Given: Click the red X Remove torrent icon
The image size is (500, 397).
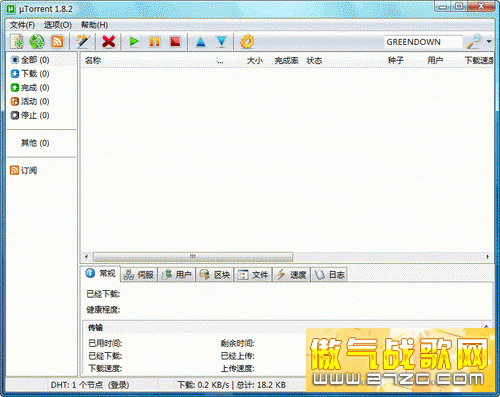Looking at the screenshot, I should tap(109, 42).
